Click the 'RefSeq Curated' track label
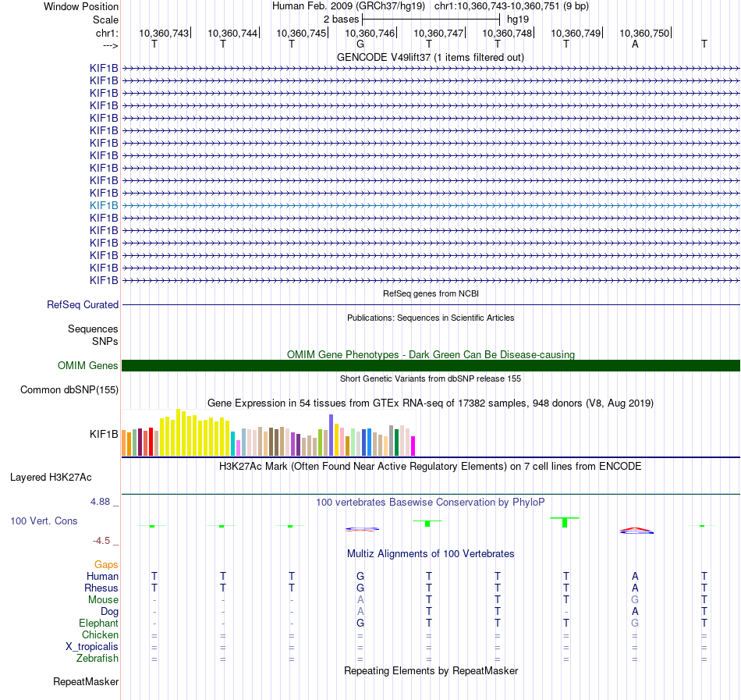Viewport: 741px width, 700px height. pyautogui.click(x=83, y=305)
